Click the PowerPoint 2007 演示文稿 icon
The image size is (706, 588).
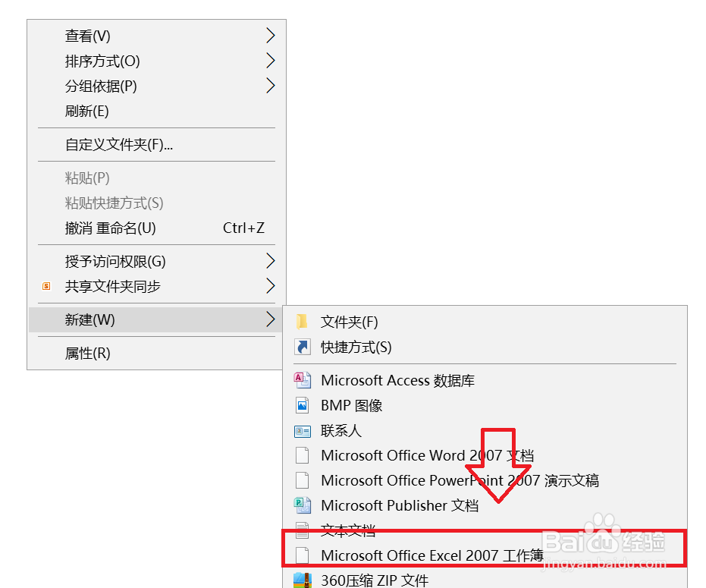coord(302,480)
